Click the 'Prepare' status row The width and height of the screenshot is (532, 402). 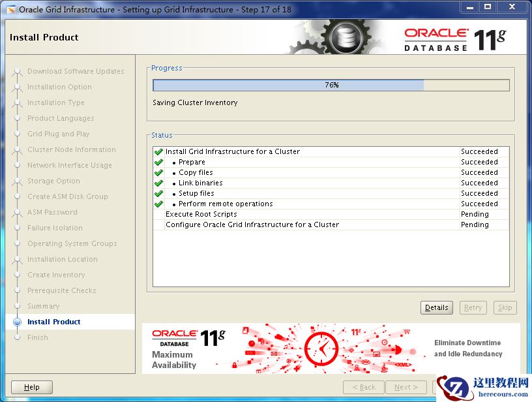[x=331, y=162]
